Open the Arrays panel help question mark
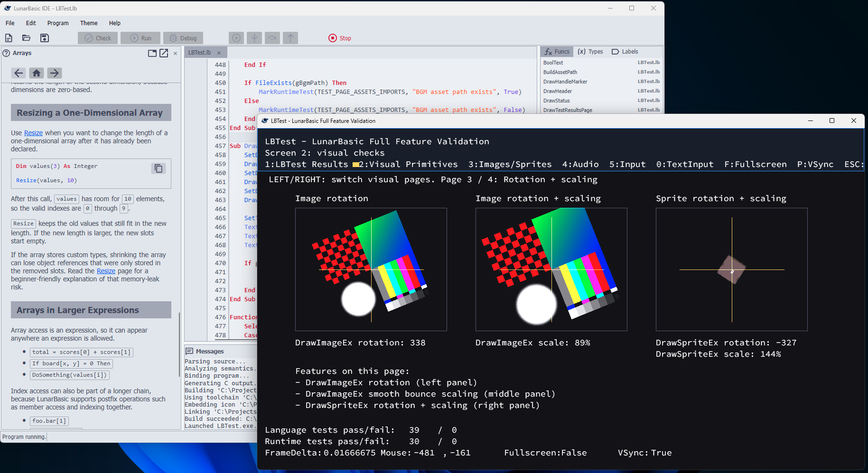 (5, 53)
